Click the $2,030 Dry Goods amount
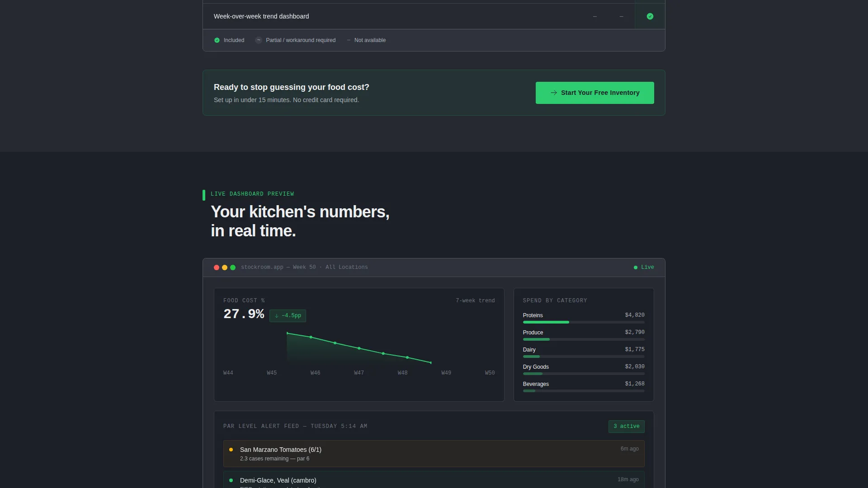 point(635,366)
